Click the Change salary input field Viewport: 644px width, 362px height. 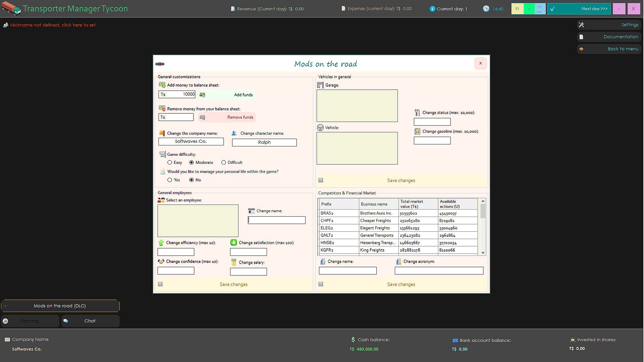tap(249, 272)
